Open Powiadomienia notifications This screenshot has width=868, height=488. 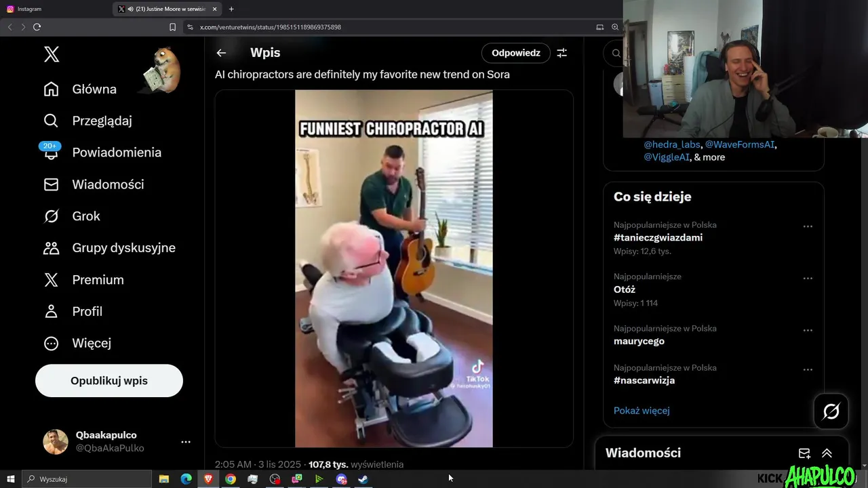[102, 152]
